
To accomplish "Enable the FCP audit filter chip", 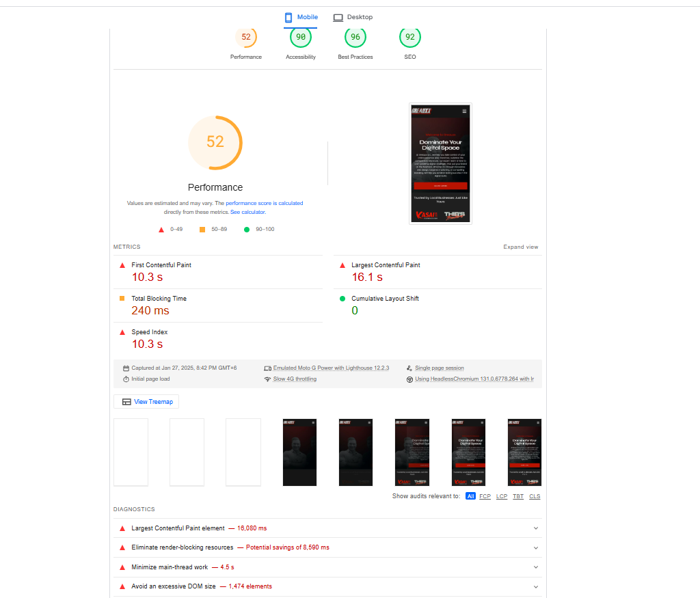I will click(485, 495).
